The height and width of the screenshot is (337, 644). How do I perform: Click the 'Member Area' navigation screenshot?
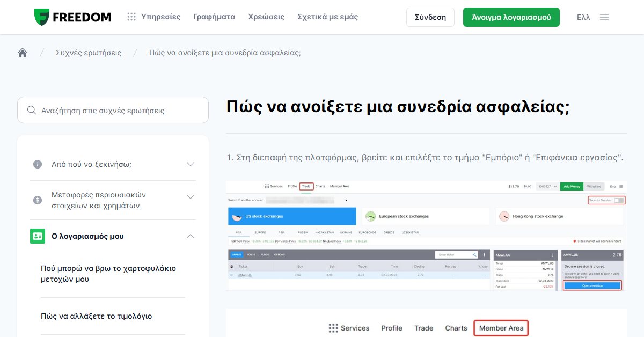pyautogui.click(x=426, y=323)
